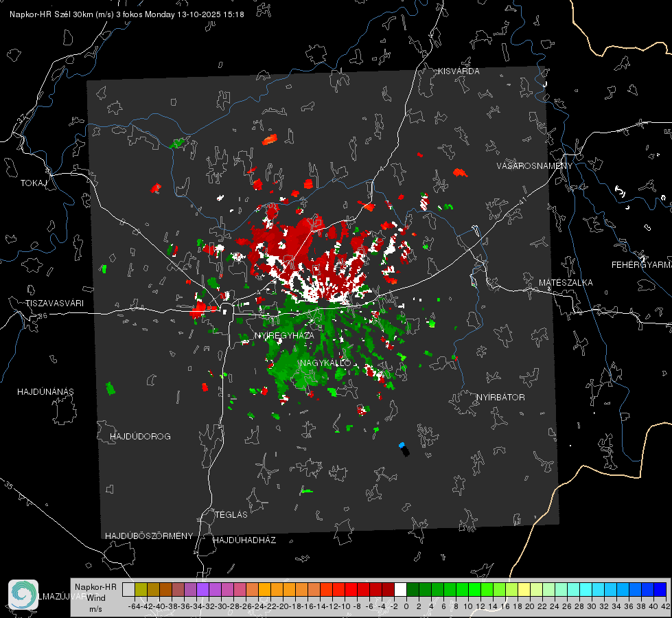
Task: Pick the cyan legend swatch between 28 and 30
Action: coord(586,589)
